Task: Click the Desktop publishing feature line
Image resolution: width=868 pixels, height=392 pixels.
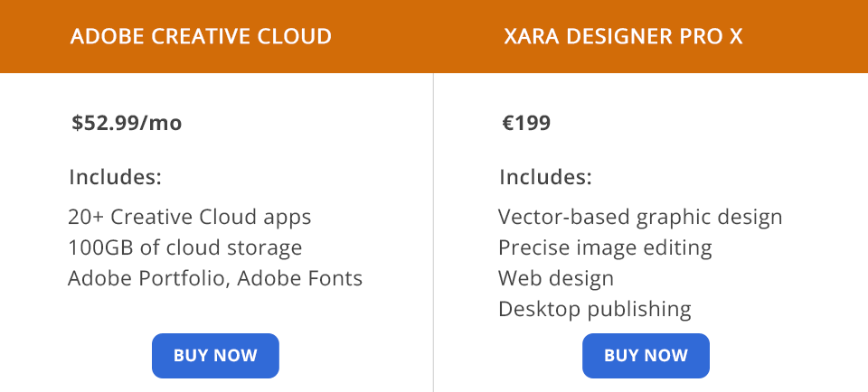Action: coord(594,309)
